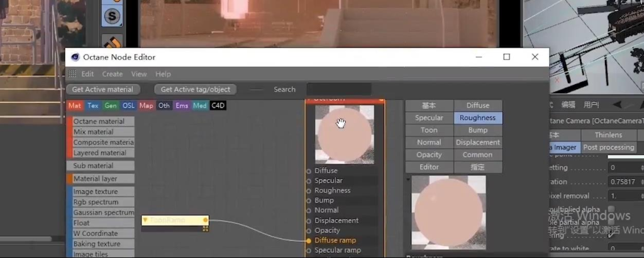Screen dimensions: 644x258
Task: Click the Specular ramp input port
Action: 308,250
